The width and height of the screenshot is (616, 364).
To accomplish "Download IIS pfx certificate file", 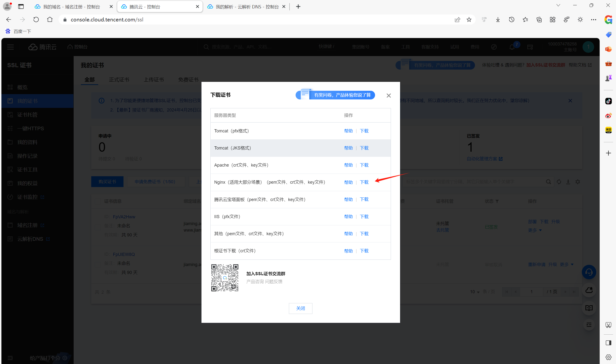I will 364,217.
